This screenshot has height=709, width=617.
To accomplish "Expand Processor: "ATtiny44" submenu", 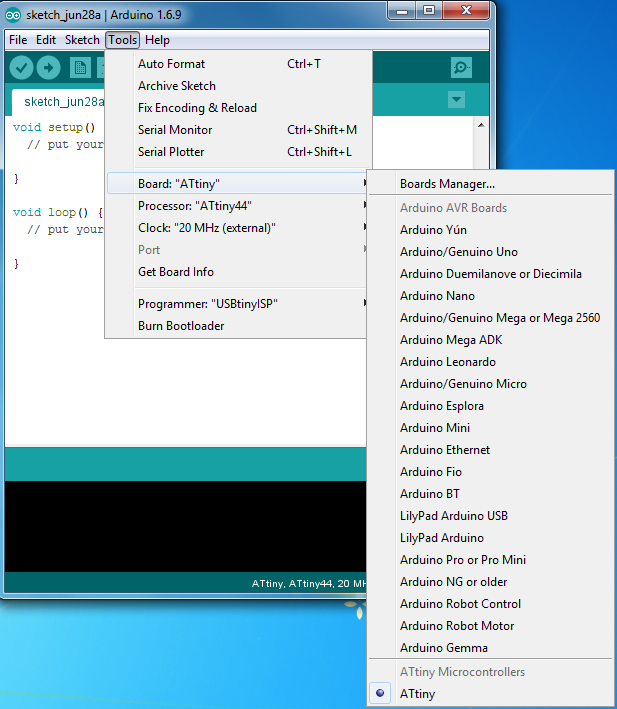I will [237, 206].
